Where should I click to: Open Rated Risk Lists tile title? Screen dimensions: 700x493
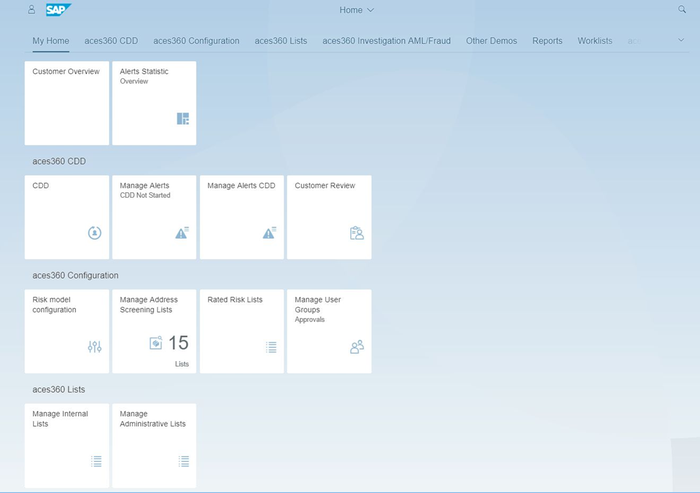235,300
